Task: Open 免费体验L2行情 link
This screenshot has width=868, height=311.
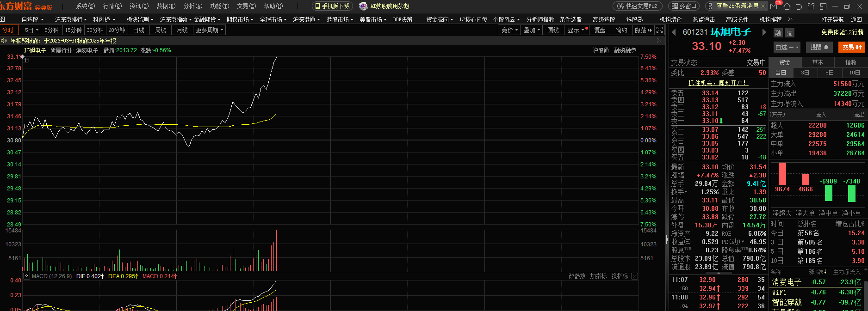Action: click(842, 32)
